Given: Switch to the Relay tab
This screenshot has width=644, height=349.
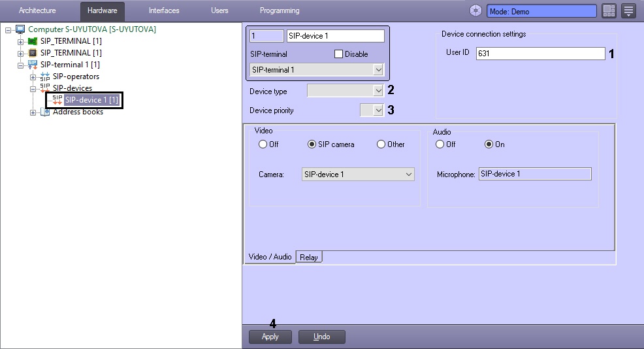Looking at the screenshot, I should point(309,258).
